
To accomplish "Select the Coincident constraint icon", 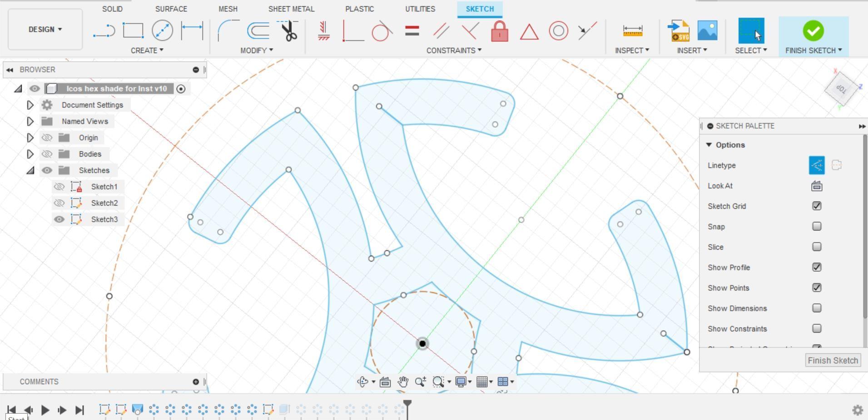I will pyautogui.click(x=353, y=31).
